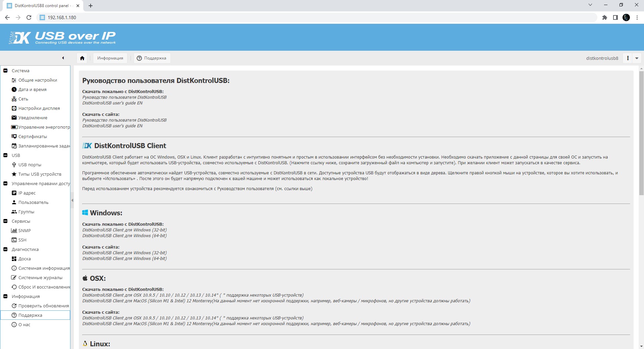
Task: Click the Date and time clock icon
Action: tap(14, 89)
